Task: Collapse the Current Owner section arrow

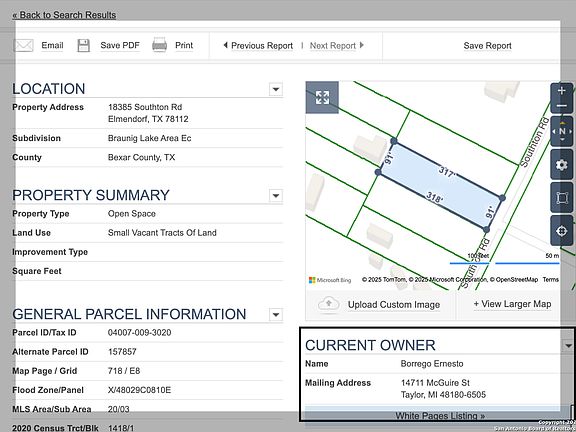Action: (x=568, y=346)
